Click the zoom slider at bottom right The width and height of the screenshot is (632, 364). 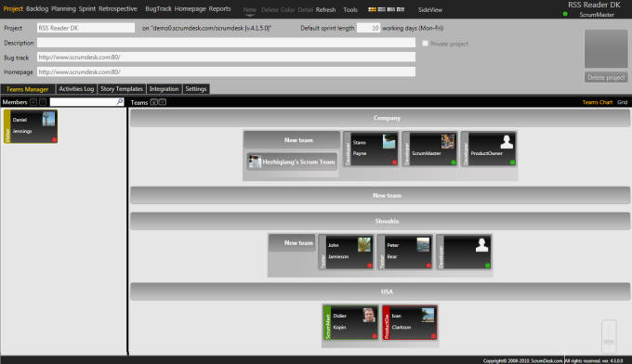609,337
